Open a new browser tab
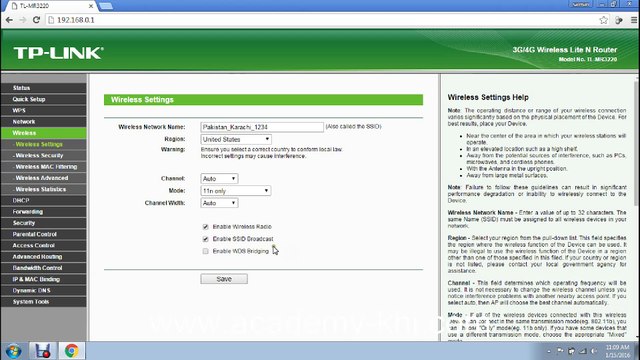This screenshot has width=640, height=360. 106,6
